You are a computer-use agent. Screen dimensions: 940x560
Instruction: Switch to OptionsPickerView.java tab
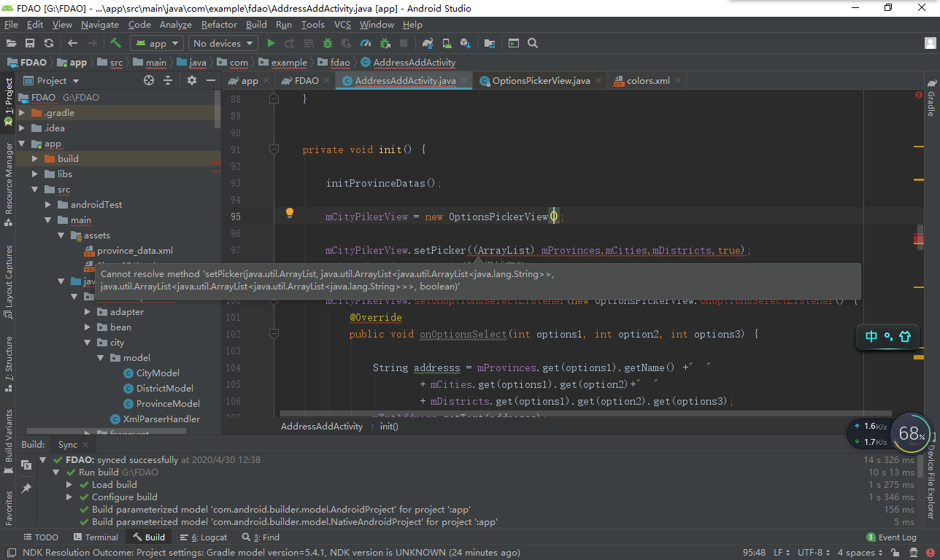click(x=541, y=81)
